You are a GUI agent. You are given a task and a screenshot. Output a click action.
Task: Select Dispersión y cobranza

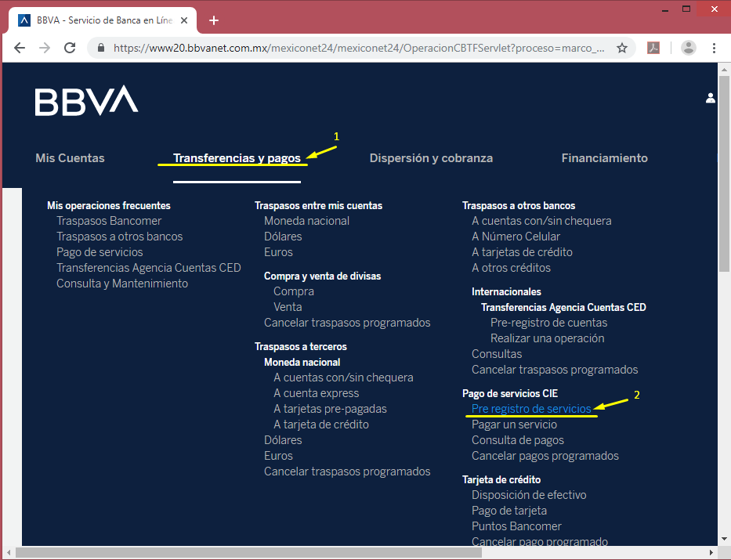coord(431,157)
